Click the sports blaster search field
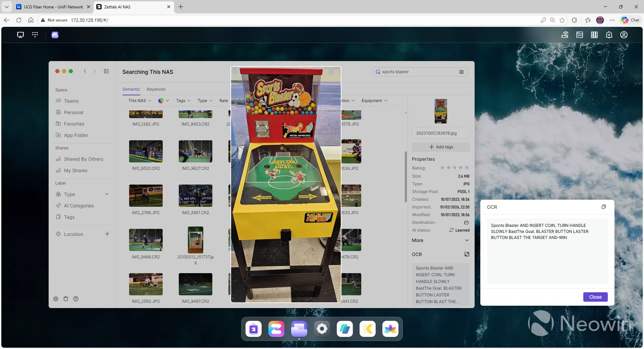Screen dimensions: 644x349 point(420,72)
